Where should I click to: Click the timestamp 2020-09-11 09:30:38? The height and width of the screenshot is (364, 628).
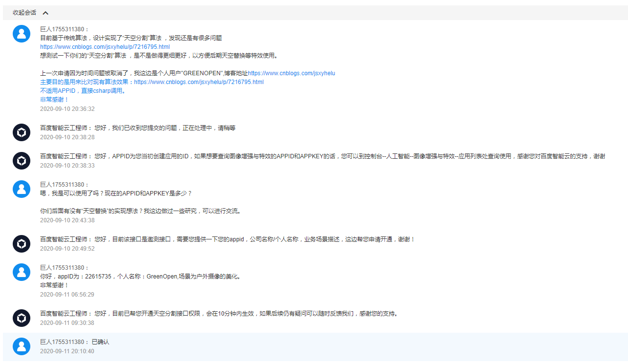point(67,323)
